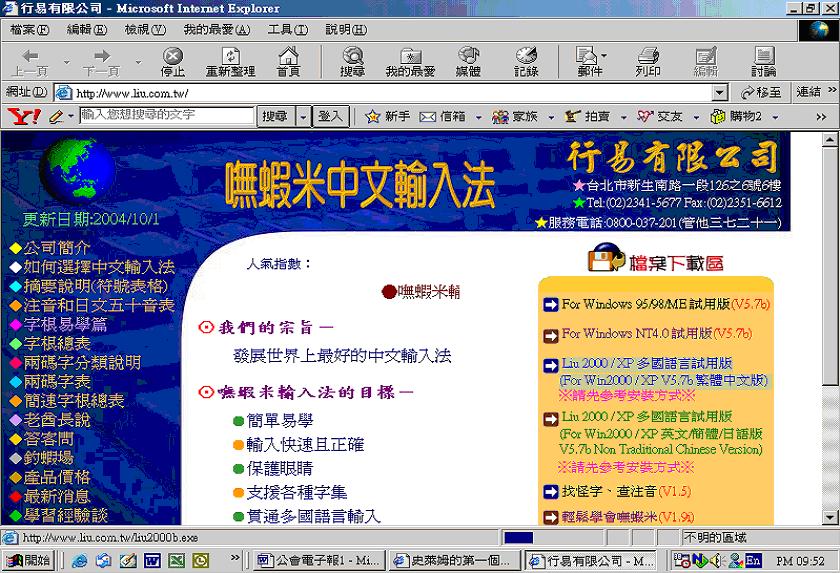Click the page vertical scrollbar thumb

[x=830, y=266]
